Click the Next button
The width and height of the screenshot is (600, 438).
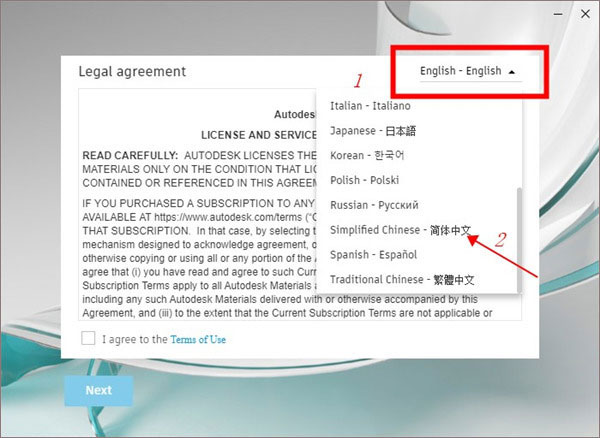click(99, 391)
